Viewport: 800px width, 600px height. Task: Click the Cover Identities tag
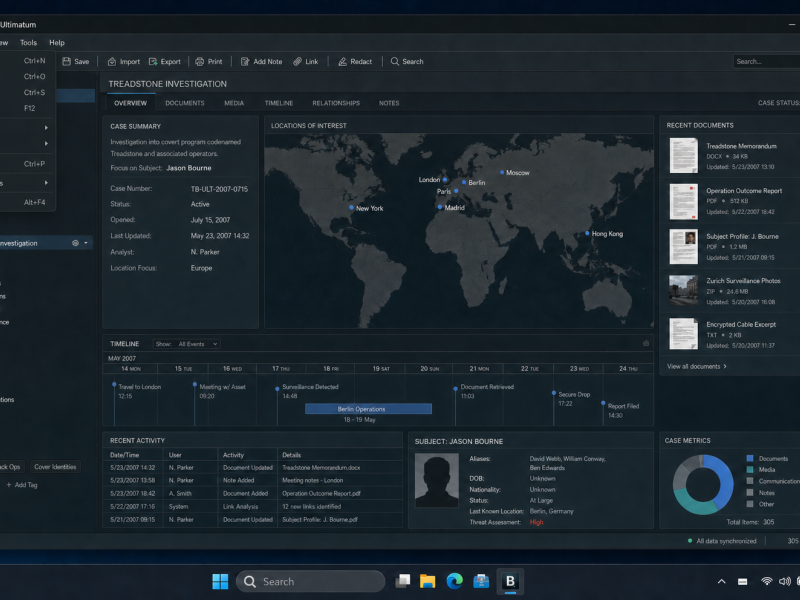click(55, 467)
